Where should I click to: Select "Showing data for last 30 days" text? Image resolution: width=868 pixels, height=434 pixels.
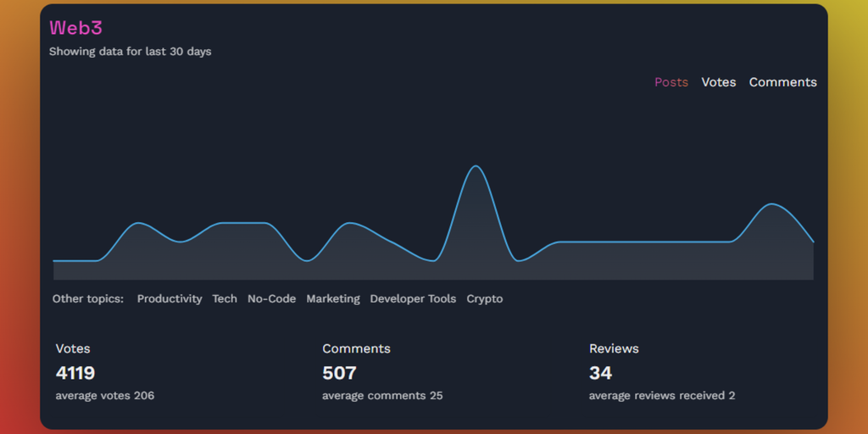point(130,52)
